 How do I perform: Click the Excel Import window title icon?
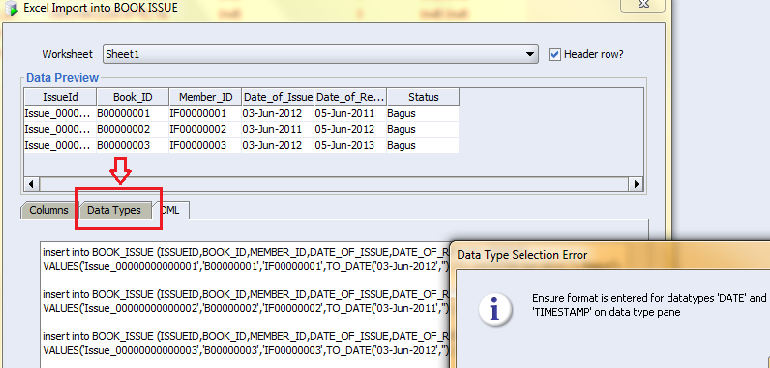click(x=11, y=7)
